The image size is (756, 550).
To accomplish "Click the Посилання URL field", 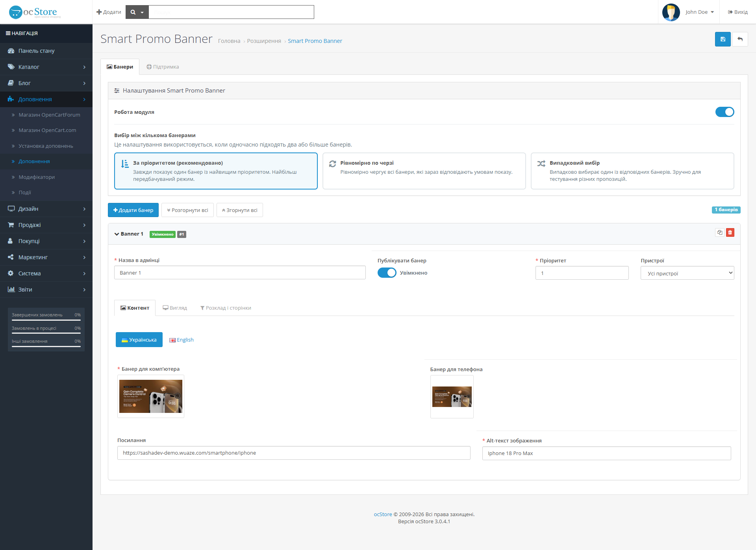I will pos(294,453).
